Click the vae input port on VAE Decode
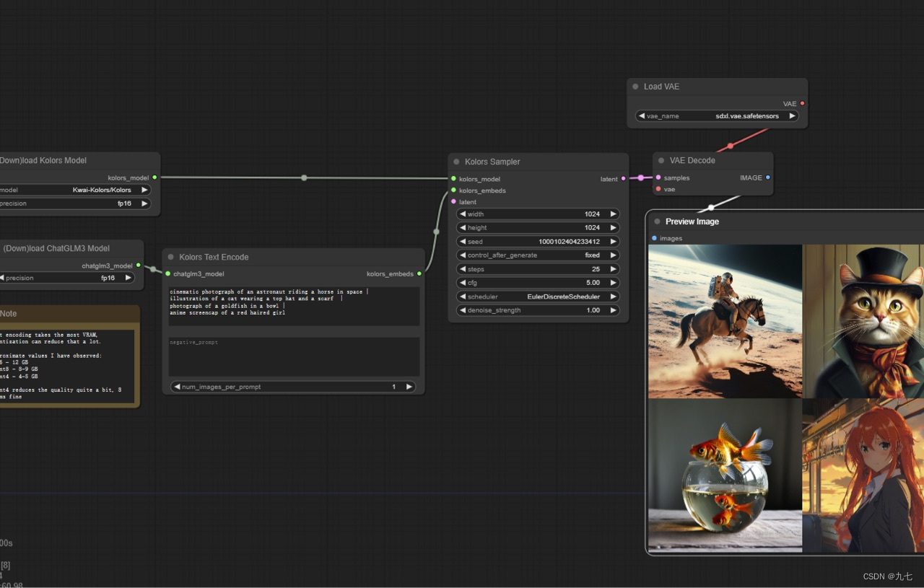Image resolution: width=924 pixels, height=588 pixels. [x=658, y=189]
